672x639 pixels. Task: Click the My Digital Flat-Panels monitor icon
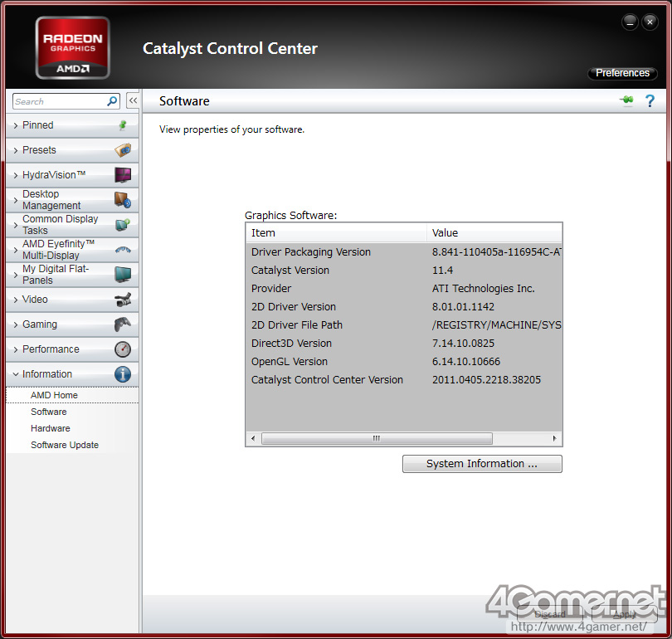click(x=123, y=275)
